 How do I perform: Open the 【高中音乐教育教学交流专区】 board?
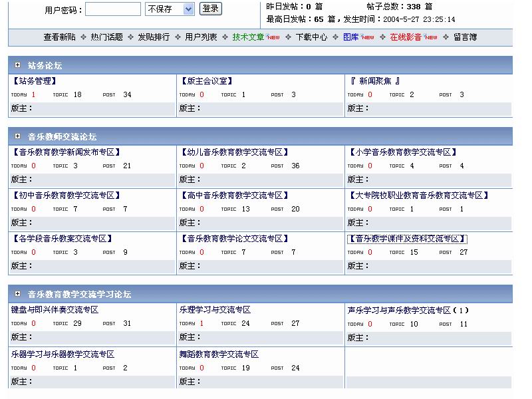[235, 195]
